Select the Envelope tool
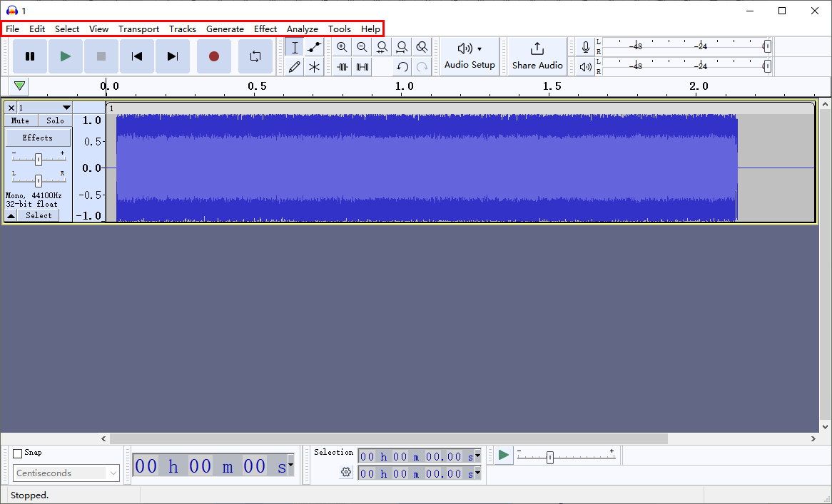 [x=314, y=47]
